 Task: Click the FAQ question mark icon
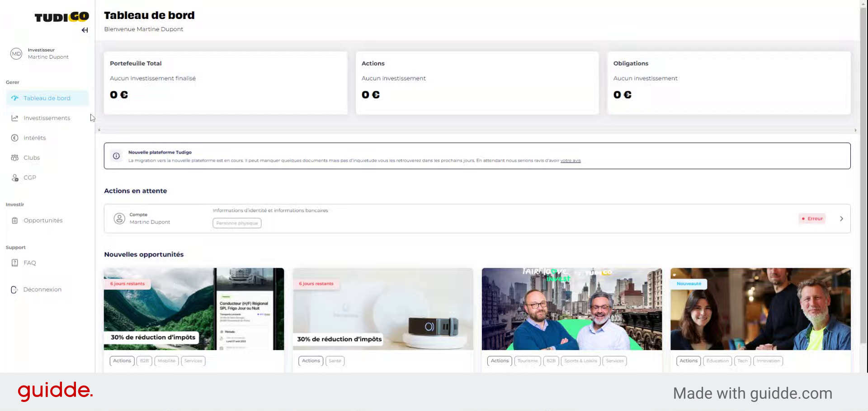(14, 262)
